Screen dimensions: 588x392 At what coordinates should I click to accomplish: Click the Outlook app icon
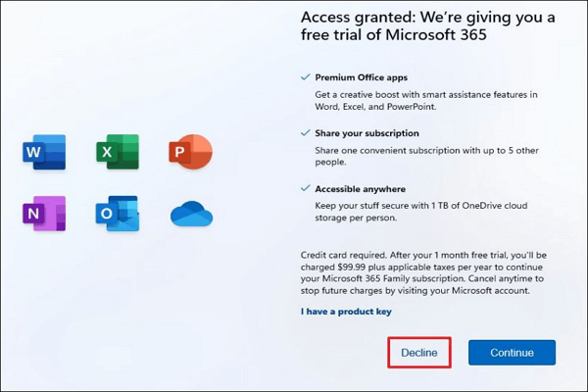coord(118,214)
